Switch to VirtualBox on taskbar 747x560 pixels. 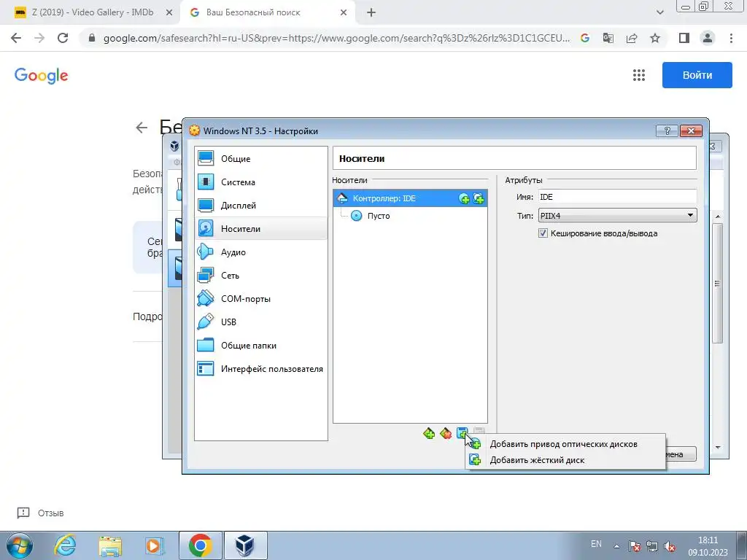245,545
